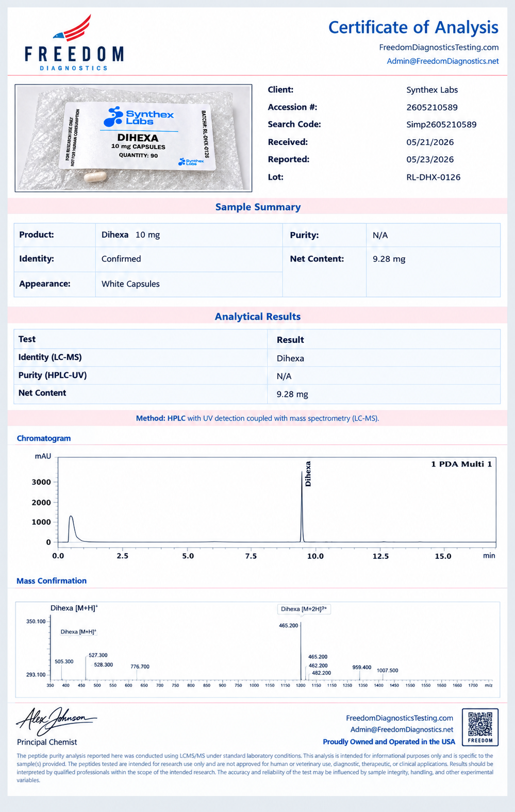
Task: Select the Analytical Results section heading
Action: [x=258, y=317]
